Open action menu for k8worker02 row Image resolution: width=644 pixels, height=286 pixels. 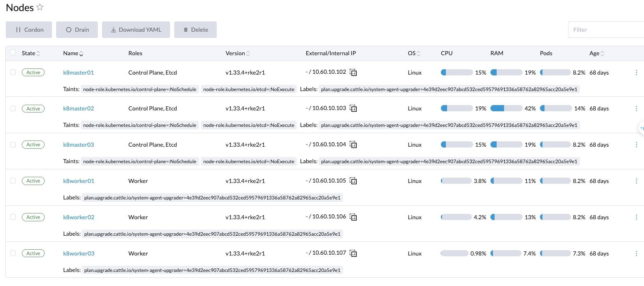(x=637, y=217)
